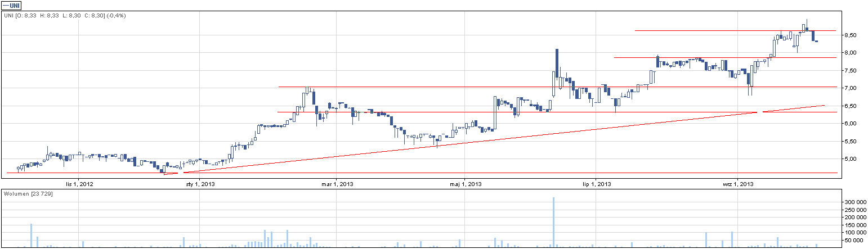Click the 5,00 price axis label
Screen dimensions: 868x249
click(850, 159)
